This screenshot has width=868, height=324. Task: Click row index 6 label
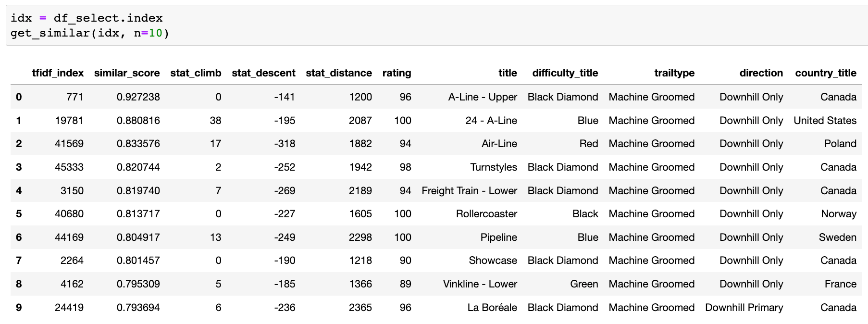19,237
